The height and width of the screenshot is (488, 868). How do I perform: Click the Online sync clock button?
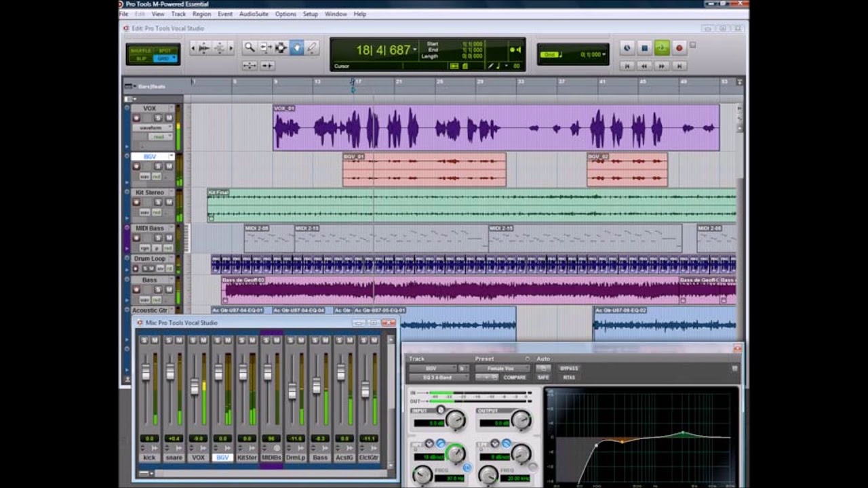click(x=627, y=48)
